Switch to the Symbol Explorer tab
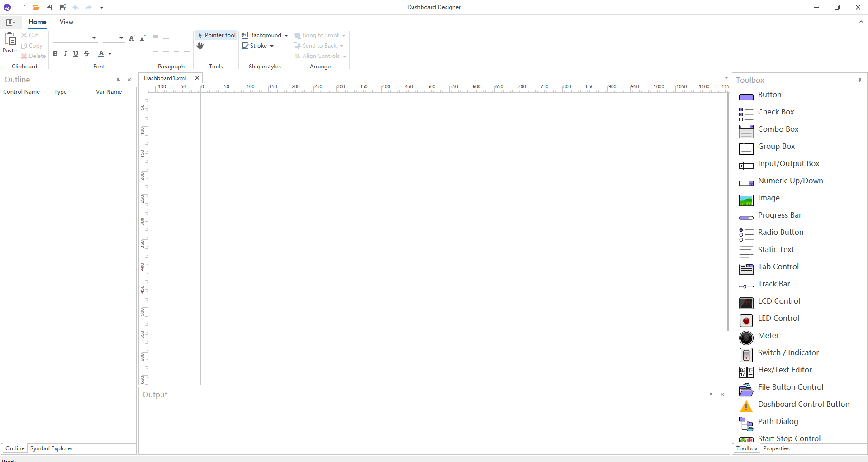The width and height of the screenshot is (868, 462). (51, 448)
